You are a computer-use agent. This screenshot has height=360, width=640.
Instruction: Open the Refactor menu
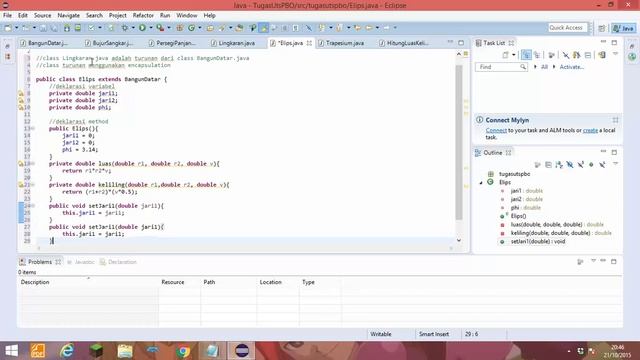pyautogui.click(x=143, y=16)
